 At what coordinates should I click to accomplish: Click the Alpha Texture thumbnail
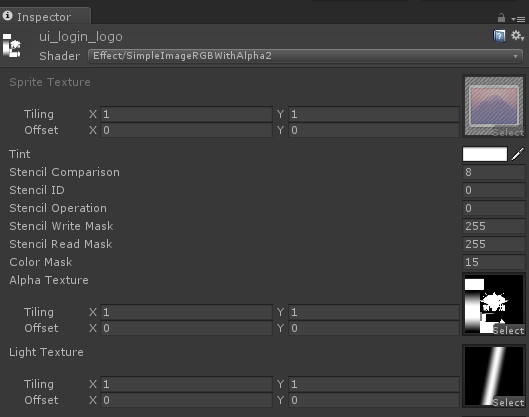[x=494, y=304]
